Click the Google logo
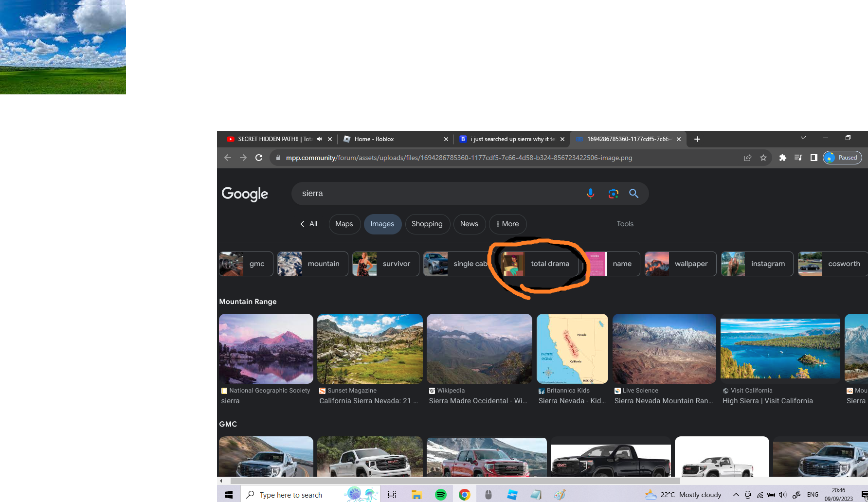Screen dimensions: 868x502 tap(245, 194)
